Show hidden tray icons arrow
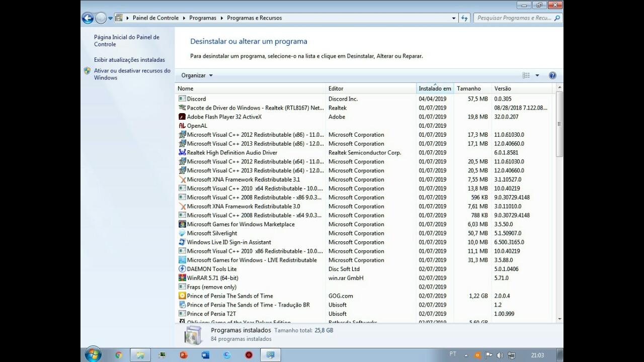The width and height of the screenshot is (644, 362). [x=467, y=355]
